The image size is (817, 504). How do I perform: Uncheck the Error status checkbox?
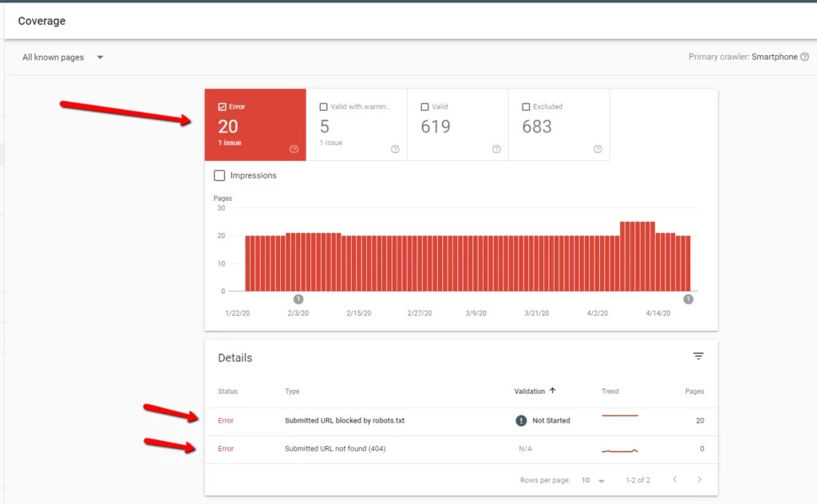pos(223,106)
